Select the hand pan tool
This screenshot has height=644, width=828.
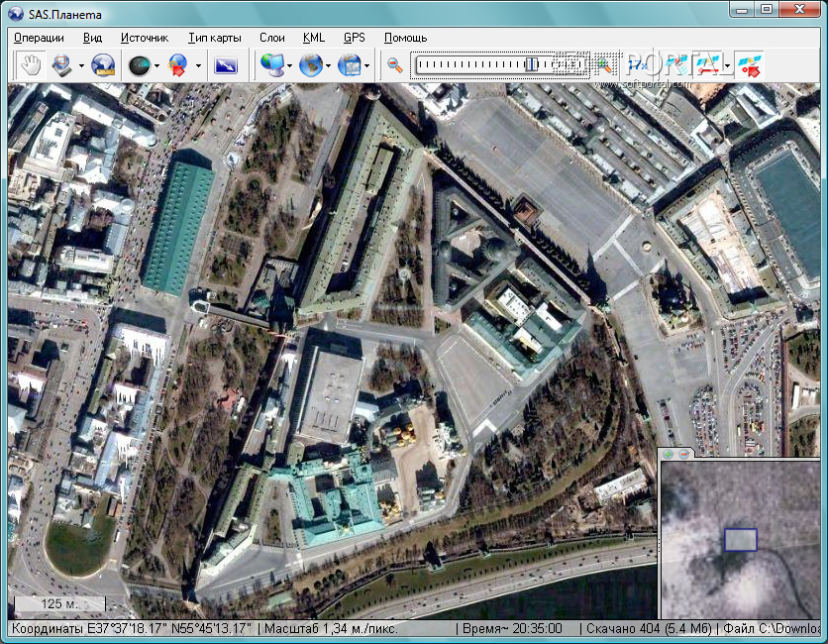[32, 65]
